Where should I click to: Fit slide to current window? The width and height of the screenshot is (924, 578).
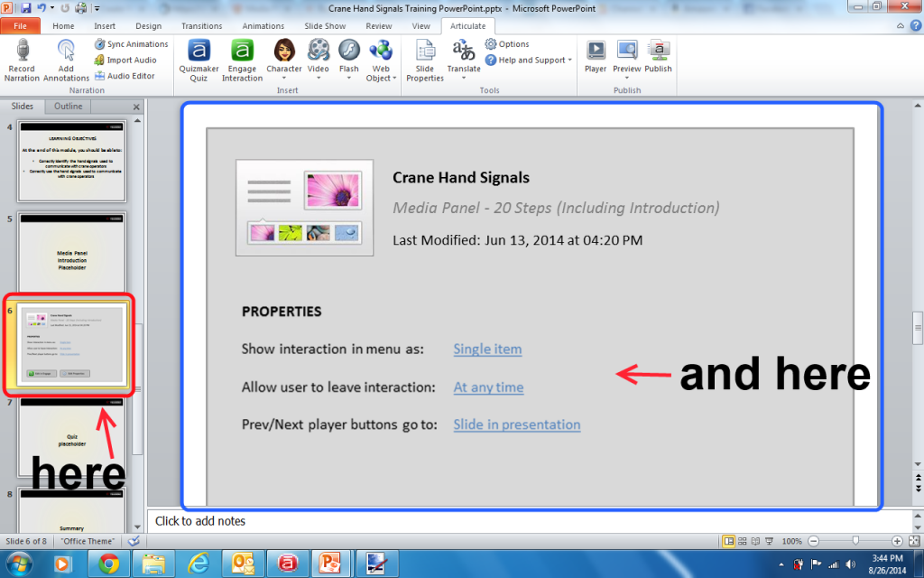(914, 541)
